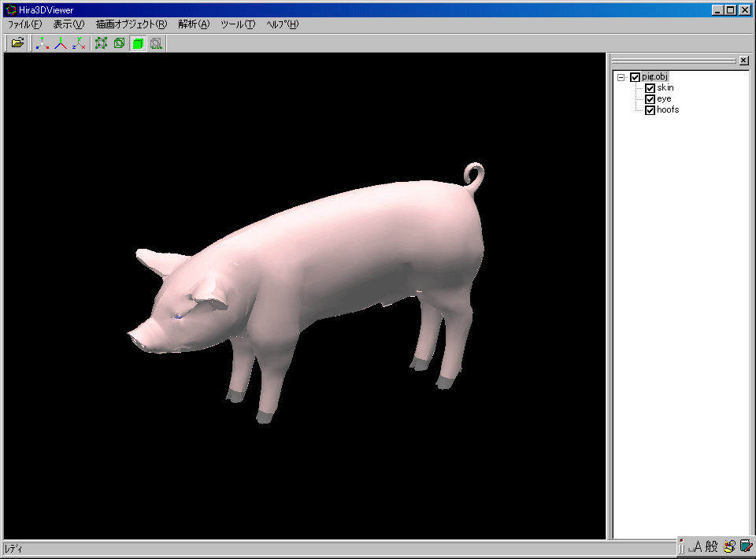Switch to vertex point display mode
The image size is (756, 559).
coord(101,43)
